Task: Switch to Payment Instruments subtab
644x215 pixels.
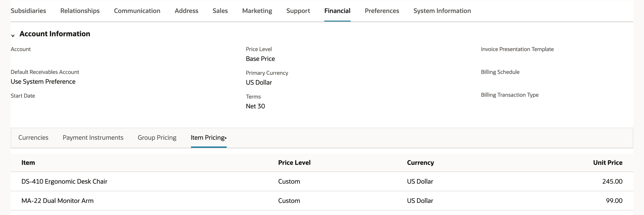Action: coord(93,138)
